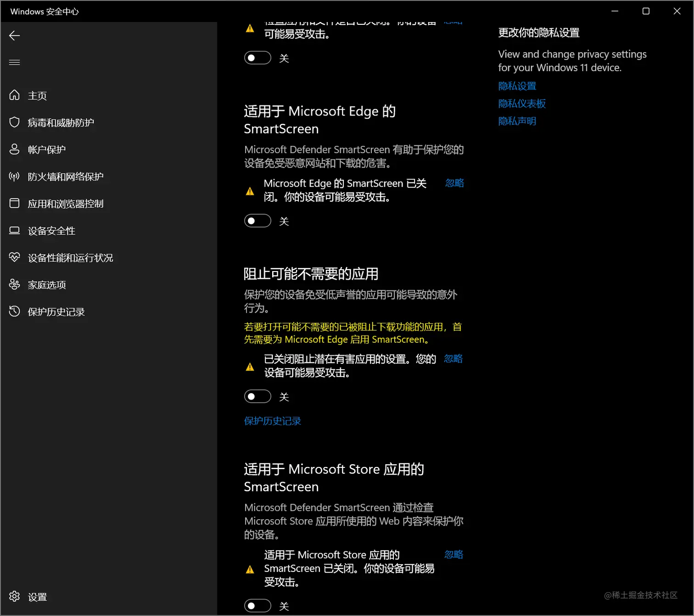This screenshot has width=694, height=616.
Task: Enable the Microsoft Store SmartScreen toggle
Action: [x=257, y=606]
